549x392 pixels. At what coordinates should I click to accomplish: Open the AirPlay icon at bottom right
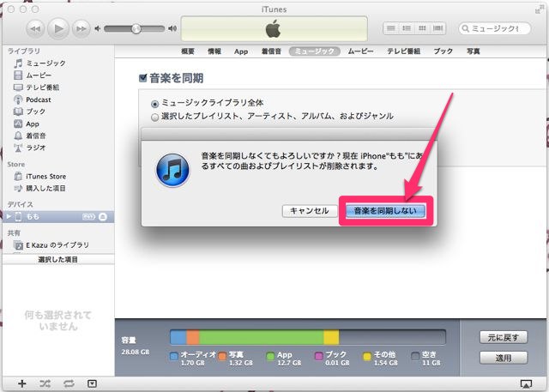click(526, 384)
